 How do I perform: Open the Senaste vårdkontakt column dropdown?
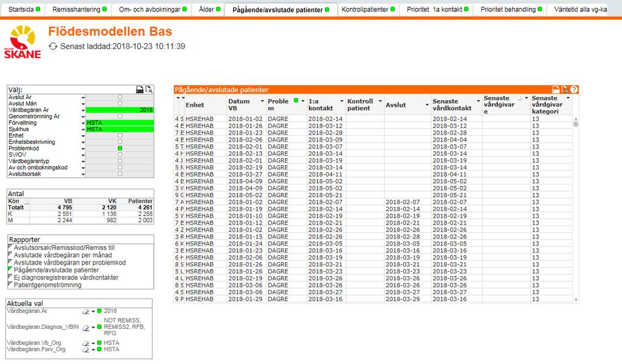(478, 101)
